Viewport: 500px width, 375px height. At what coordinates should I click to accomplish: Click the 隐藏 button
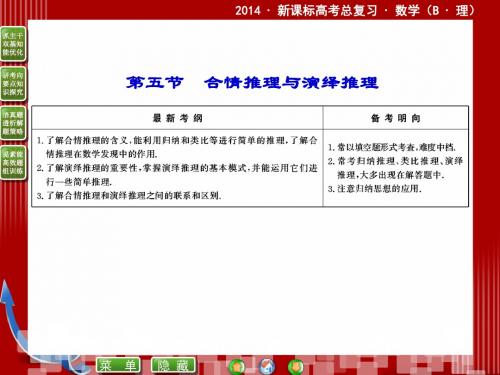click(x=173, y=365)
